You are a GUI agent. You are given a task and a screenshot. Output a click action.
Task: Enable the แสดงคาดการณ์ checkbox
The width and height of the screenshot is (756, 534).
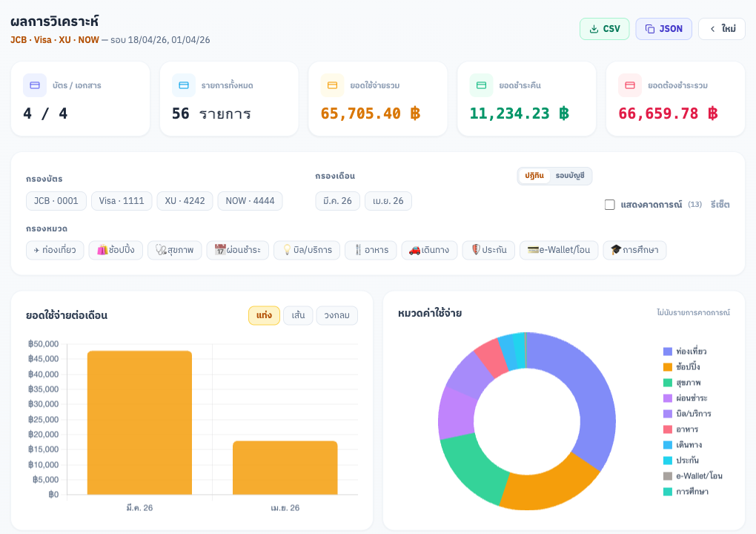click(x=610, y=205)
